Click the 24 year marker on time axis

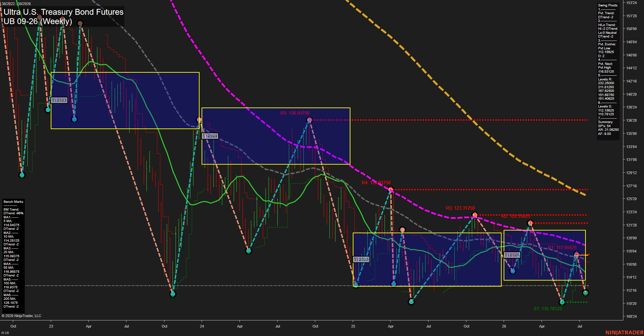tap(202, 327)
